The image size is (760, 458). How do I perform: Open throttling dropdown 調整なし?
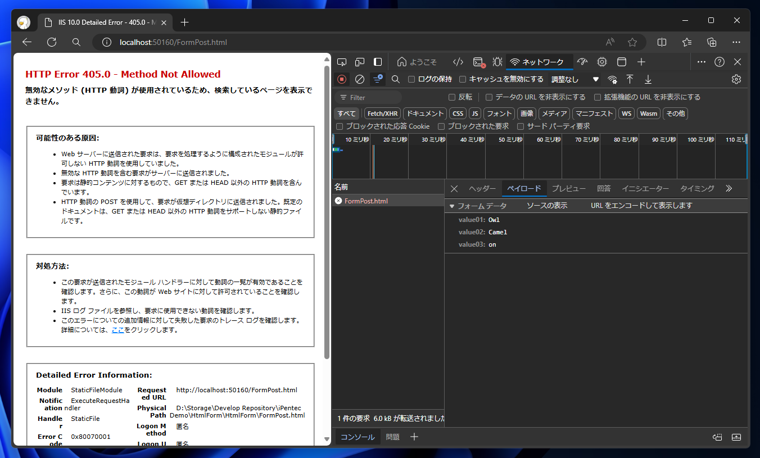tap(575, 79)
